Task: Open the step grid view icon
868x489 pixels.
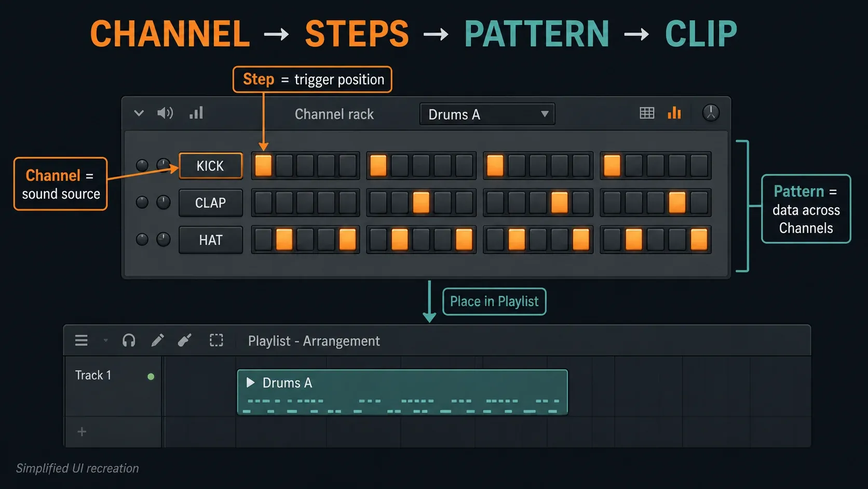Action: [647, 113]
